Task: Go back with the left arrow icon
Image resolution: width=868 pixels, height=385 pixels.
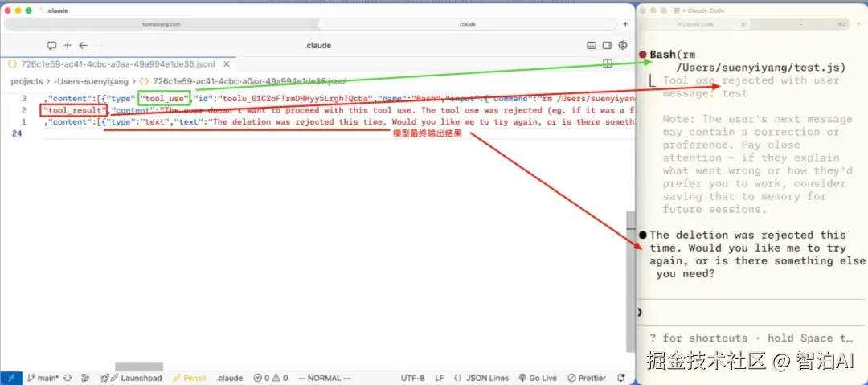Action: [x=83, y=46]
